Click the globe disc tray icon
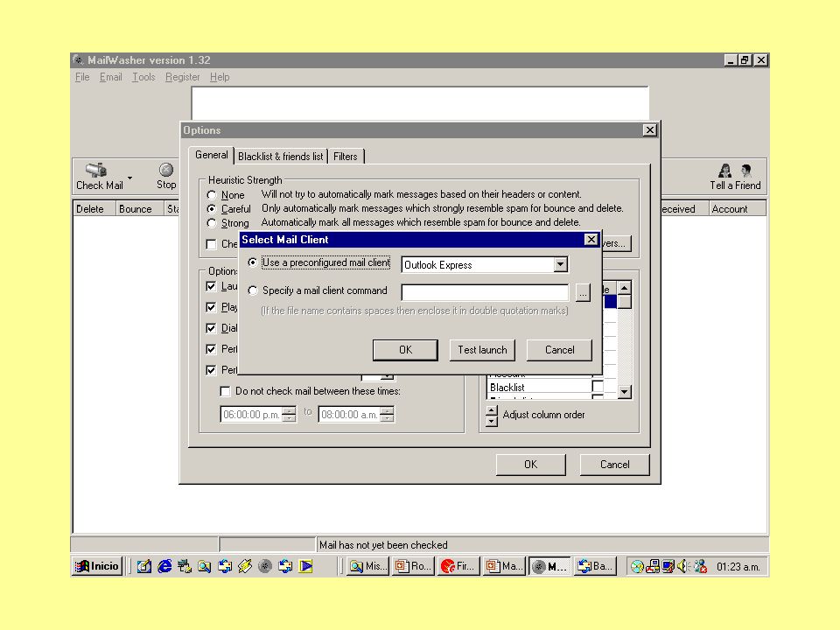This screenshot has height=630, width=840. (637, 566)
